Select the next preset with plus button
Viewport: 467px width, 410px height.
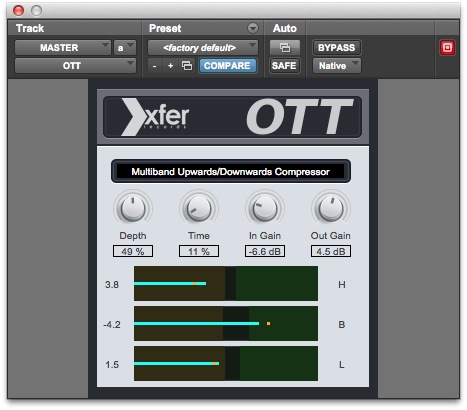(170, 66)
